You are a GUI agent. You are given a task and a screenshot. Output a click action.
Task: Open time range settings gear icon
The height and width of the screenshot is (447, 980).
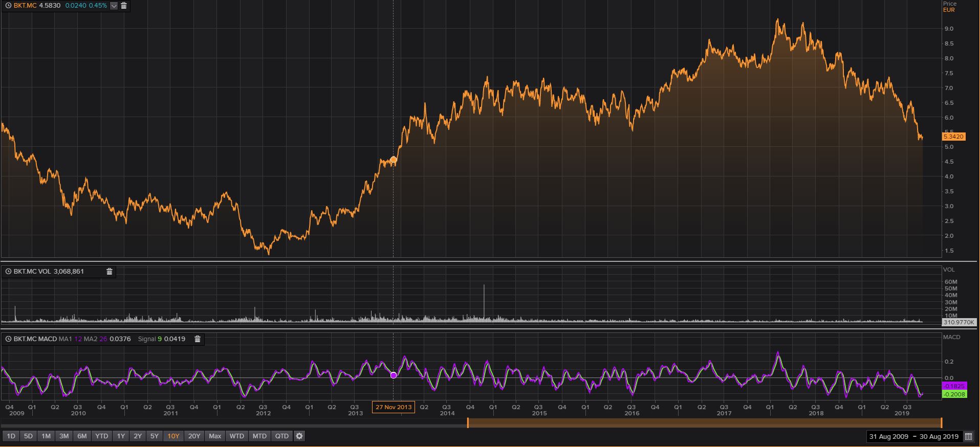point(299,436)
